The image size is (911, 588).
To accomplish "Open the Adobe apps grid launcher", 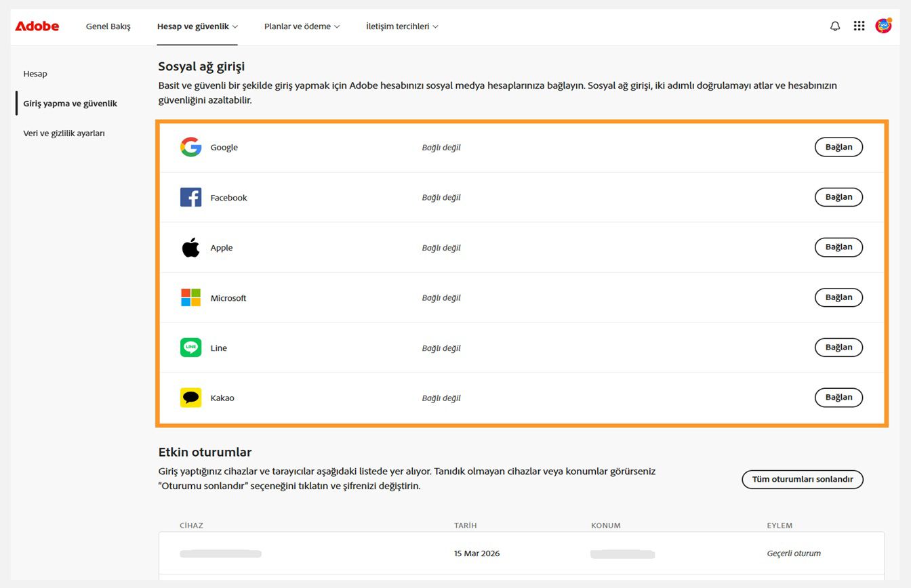I will pyautogui.click(x=859, y=26).
